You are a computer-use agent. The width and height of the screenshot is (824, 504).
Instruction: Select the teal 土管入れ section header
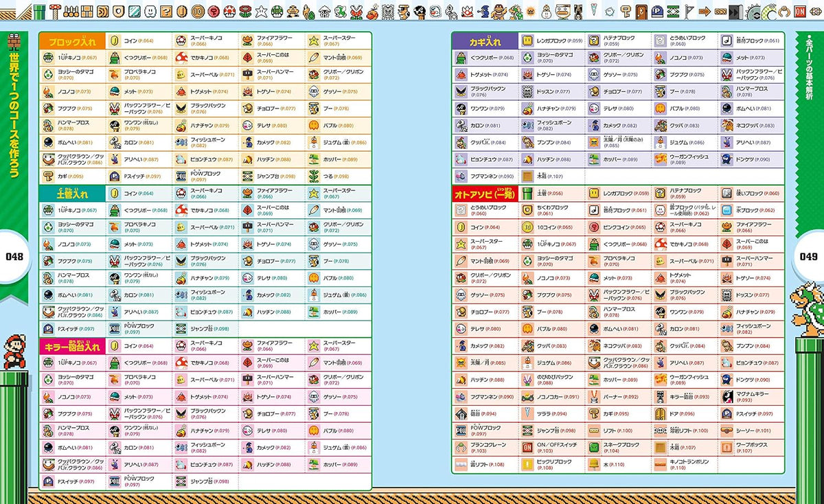coord(72,194)
